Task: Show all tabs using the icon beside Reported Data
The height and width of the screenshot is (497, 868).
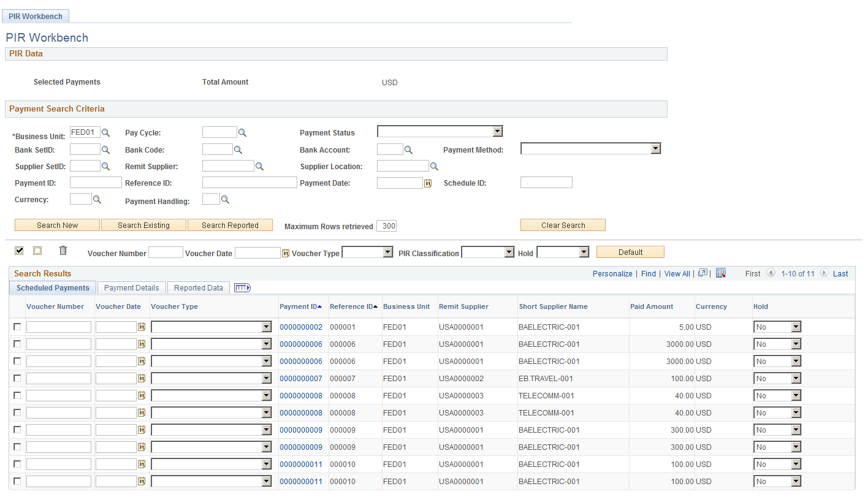Action: point(242,287)
